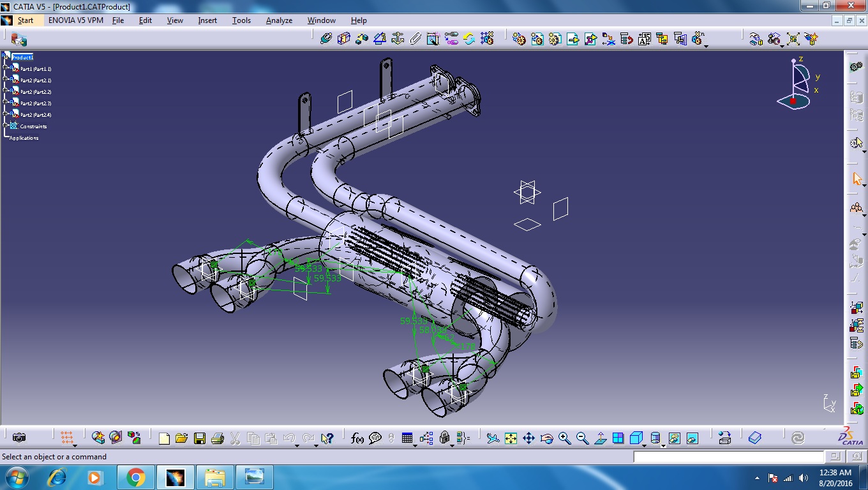Select the Pan view tool
Image resolution: width=868 pixels, height=490 pixels.
click(528, 438)
